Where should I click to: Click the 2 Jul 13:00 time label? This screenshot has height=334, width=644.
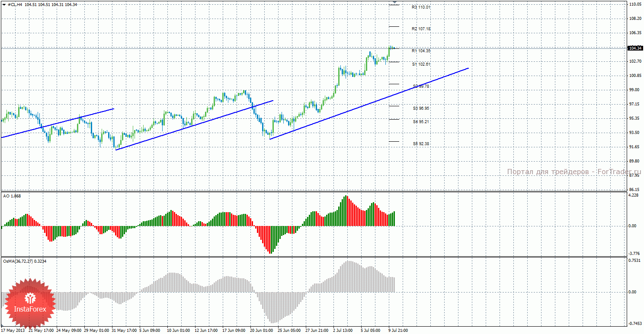[344, 331]
